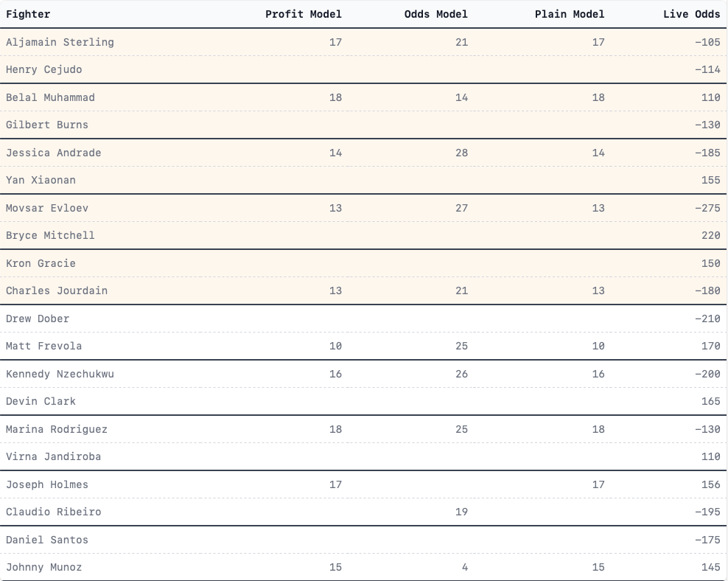Screen dimensions: 728x581
Task: Click on fighter Henry Cejudo
Action: tap(44, 69)
